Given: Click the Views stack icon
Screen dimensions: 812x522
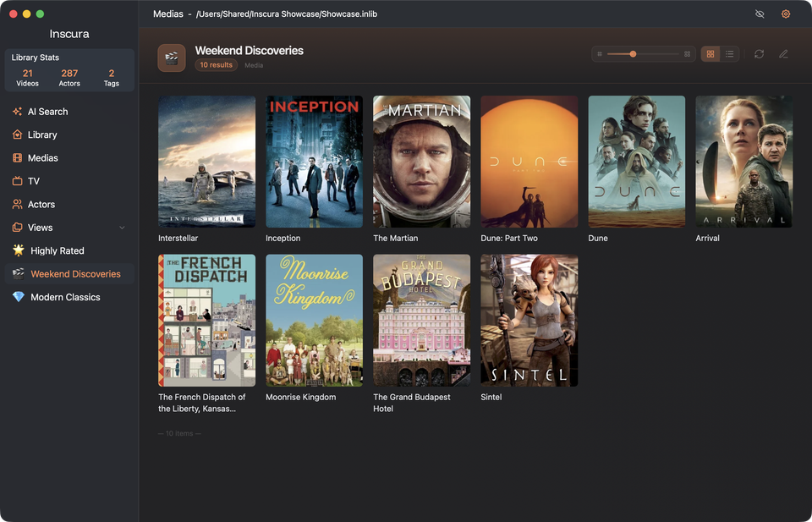Looking at the screenshot, I should coord(18,228).
